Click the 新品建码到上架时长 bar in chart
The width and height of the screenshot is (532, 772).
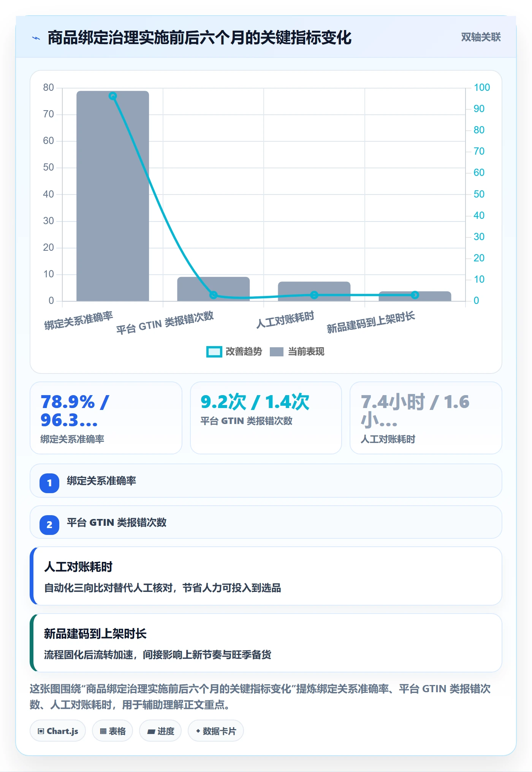click(x=415, y=296)
